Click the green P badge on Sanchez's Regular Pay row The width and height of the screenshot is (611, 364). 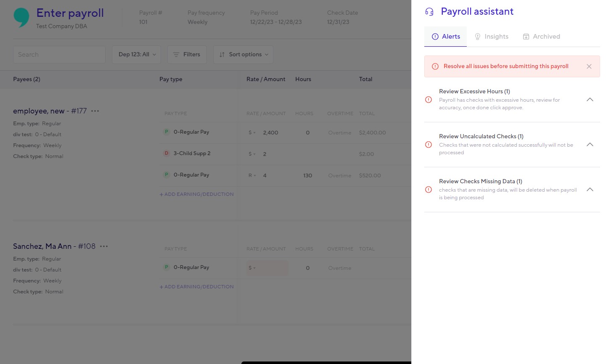(167, 267)
